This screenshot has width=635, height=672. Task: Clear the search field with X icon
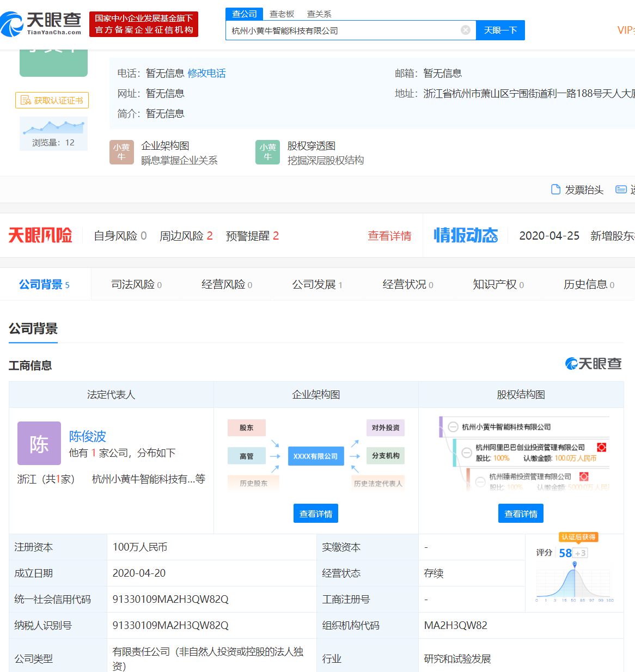pos(465,30)
